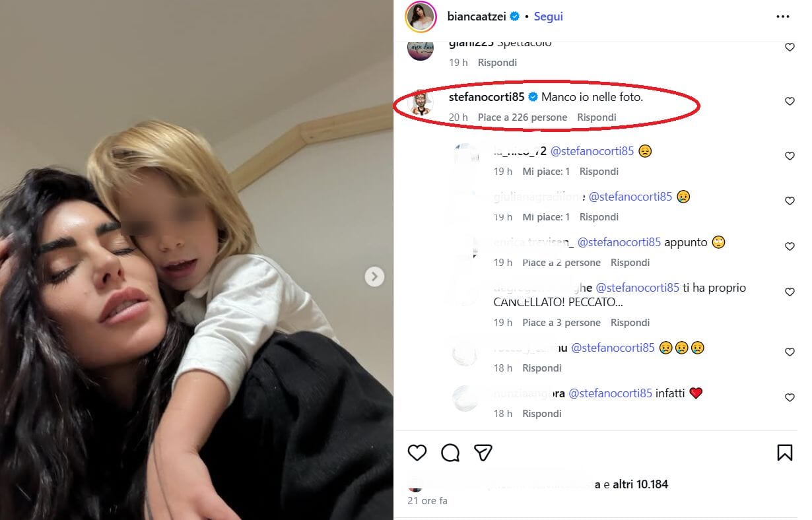Open the three-dot options menu

click(783, 16)
